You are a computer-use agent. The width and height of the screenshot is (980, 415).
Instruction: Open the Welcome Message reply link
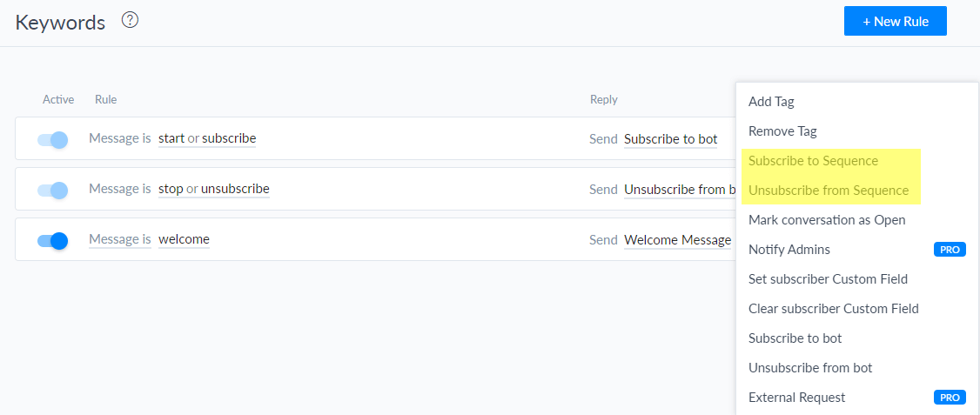tap(677, 240)
